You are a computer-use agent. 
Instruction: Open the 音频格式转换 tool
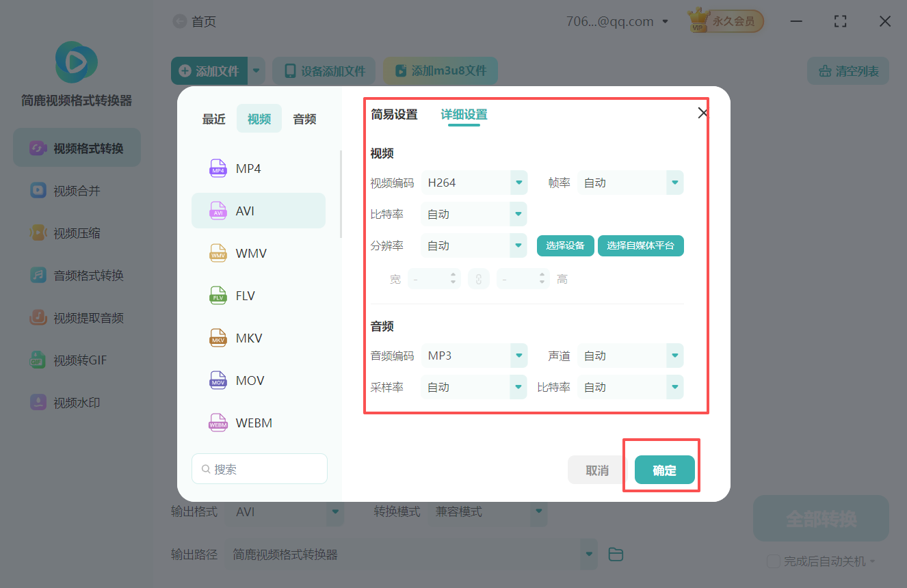76,275
